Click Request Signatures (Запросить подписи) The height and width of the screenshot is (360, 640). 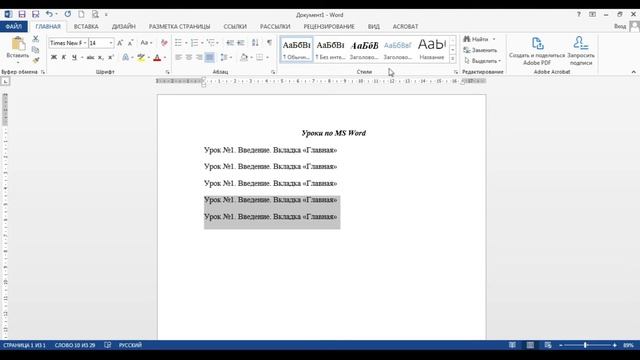581,51
